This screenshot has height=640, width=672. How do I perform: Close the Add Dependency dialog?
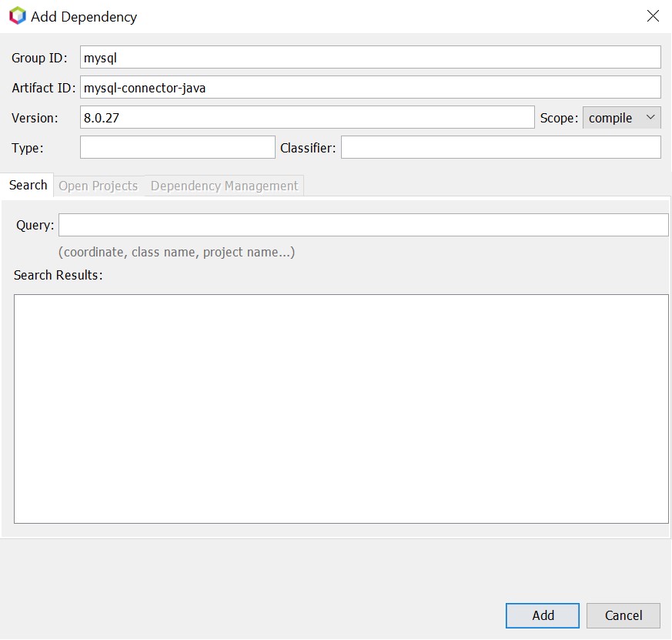pos(653,15)
